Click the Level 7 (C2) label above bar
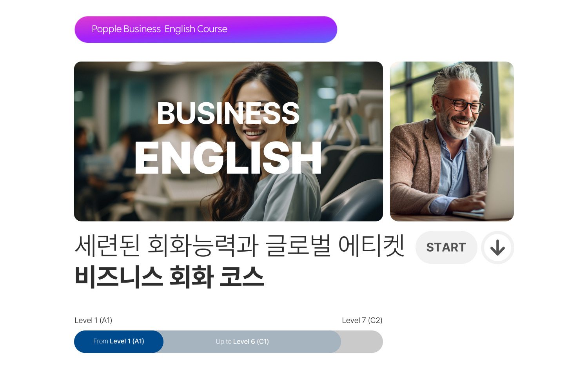 (x=362, y=320)
